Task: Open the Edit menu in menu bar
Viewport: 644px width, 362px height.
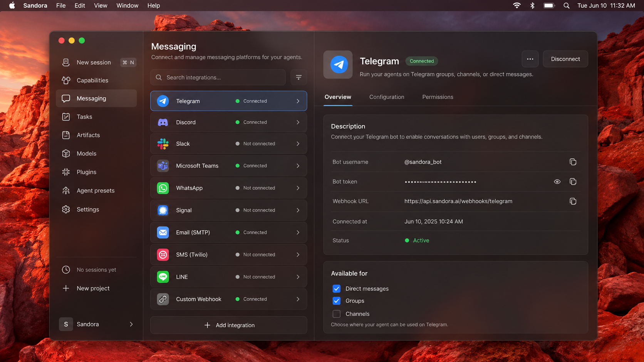Action: tap(80, 5)
